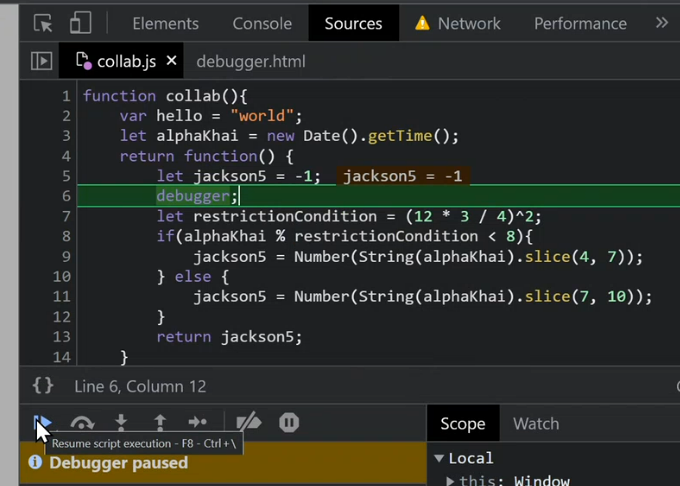The height and width of the screenshot is (486, 680).
Task: Step over next function call
Action: 82,422
